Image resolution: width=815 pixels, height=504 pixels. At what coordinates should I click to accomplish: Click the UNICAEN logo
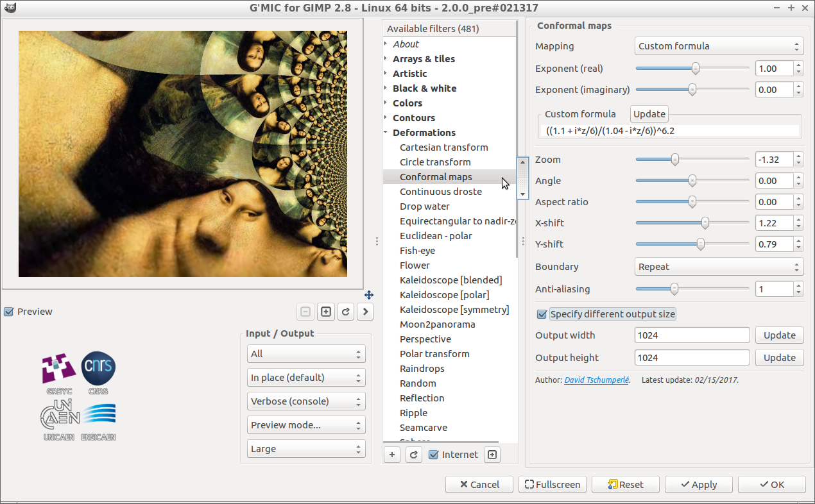click(x=60, y=421)
